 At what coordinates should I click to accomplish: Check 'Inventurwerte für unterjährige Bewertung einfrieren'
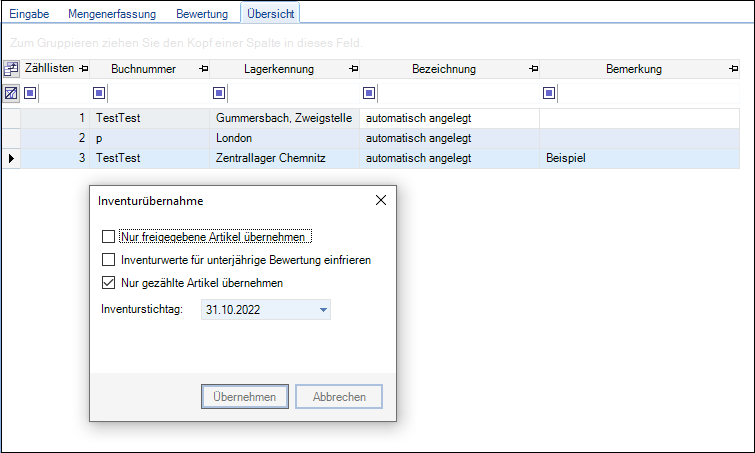(x=108, y=260)
